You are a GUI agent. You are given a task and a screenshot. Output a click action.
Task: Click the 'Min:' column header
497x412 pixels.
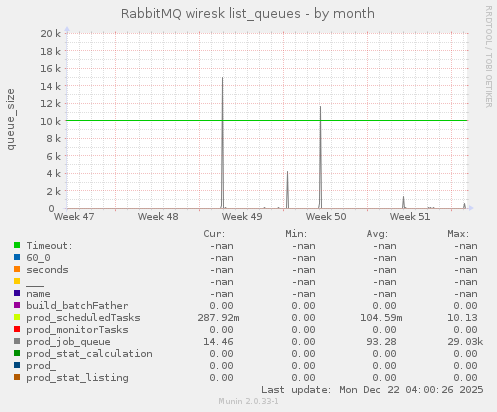pos(296,234)
